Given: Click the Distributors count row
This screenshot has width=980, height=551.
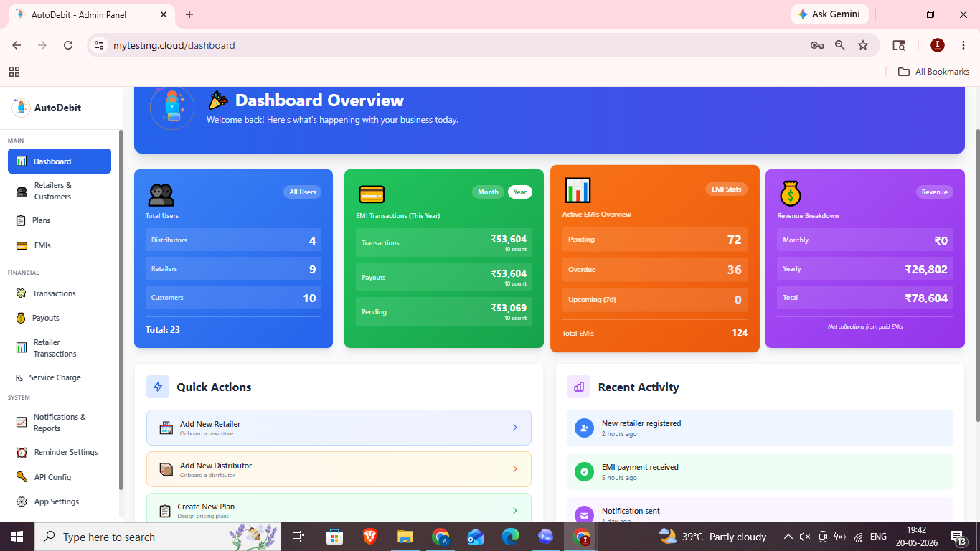Looking at the screenshot, I should (233, 240).
